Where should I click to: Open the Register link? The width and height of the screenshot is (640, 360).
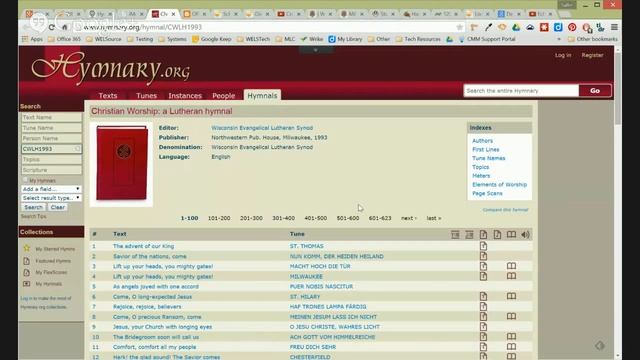click(x=592, y=55)
